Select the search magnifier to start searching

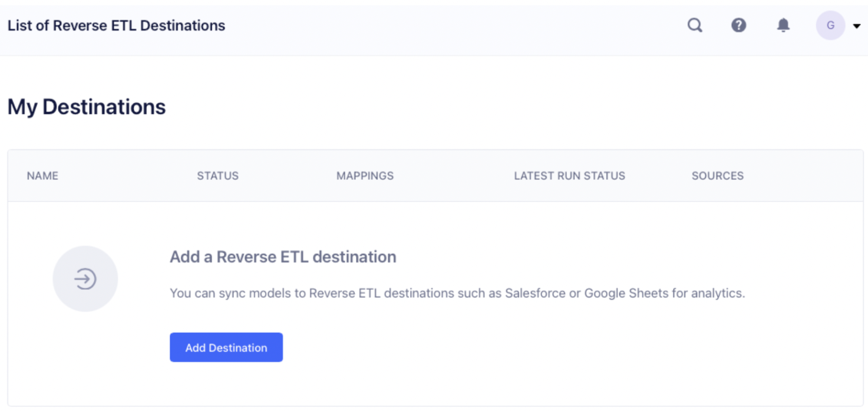pyautogui.click(x=694, y=25)
